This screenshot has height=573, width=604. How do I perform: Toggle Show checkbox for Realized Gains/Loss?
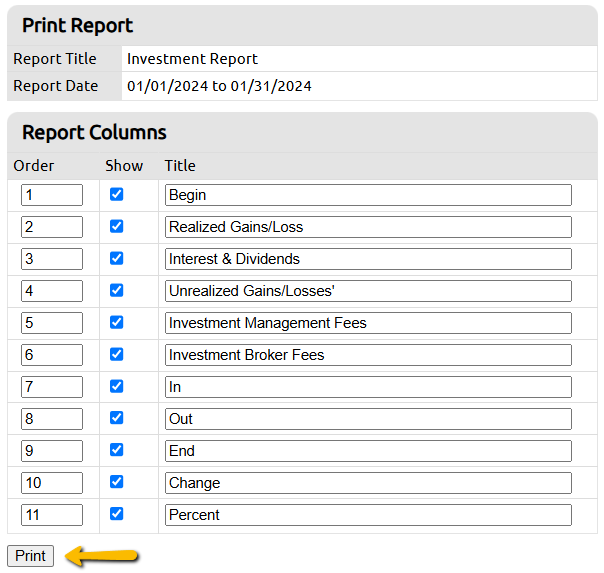tap(116, 226)
